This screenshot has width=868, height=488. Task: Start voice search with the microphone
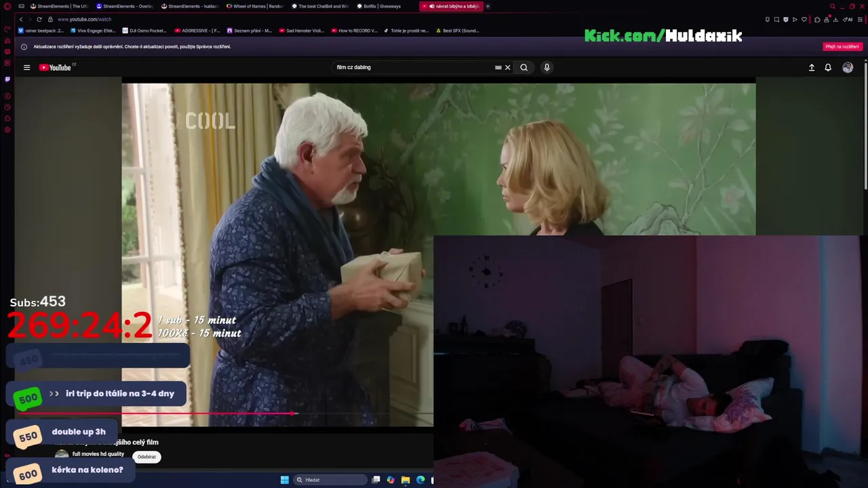tap(547, 67)
